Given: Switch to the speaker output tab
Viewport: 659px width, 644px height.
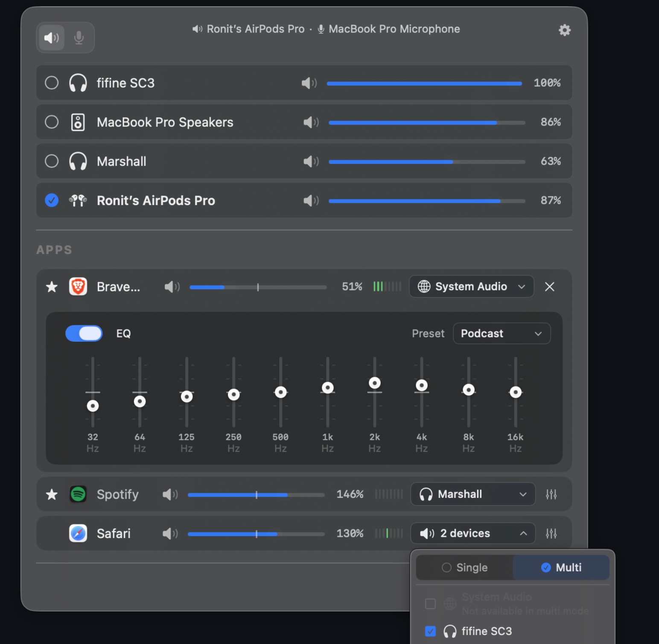Looking at the screenshot, I should click(x=52, y=38).
